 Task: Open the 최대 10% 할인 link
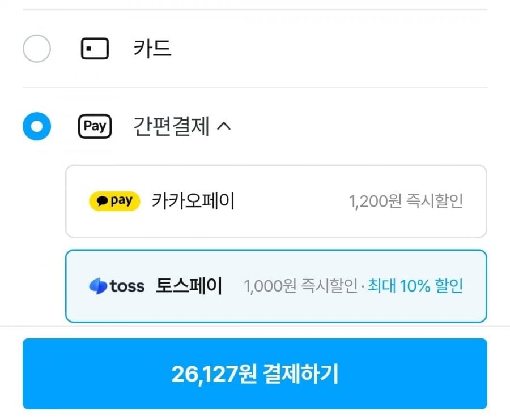415,286
